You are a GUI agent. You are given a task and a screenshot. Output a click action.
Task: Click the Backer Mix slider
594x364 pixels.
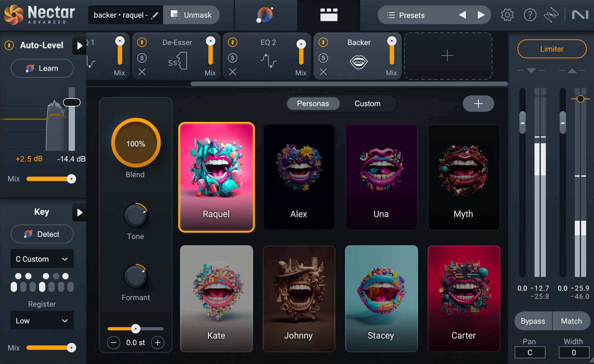click(392, 51)
